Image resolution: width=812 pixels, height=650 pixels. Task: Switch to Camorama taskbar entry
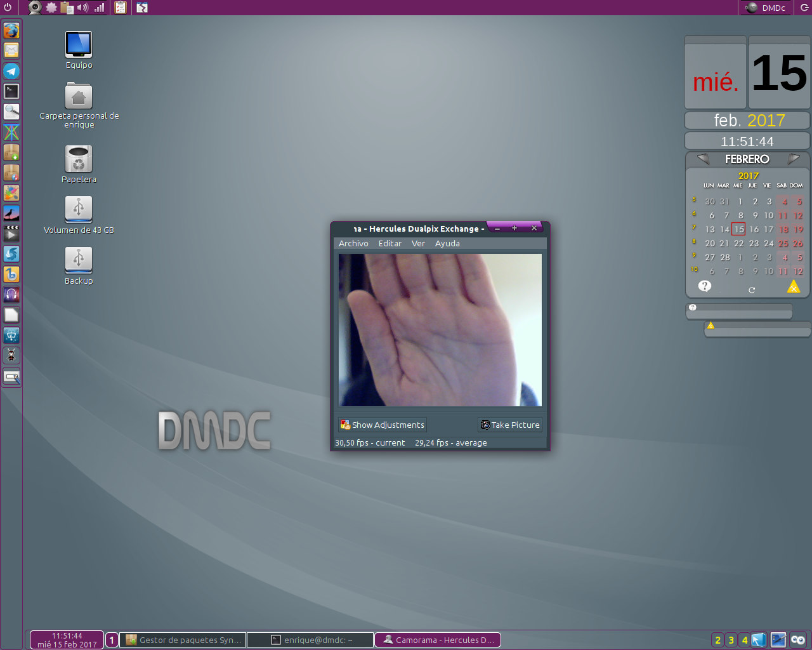(x=438, y=640)
